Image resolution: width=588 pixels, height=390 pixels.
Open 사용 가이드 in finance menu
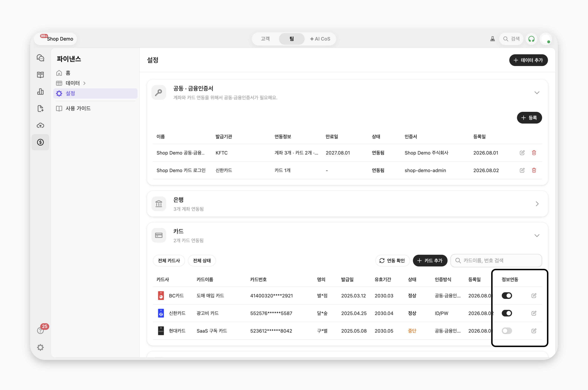(95, 108)
